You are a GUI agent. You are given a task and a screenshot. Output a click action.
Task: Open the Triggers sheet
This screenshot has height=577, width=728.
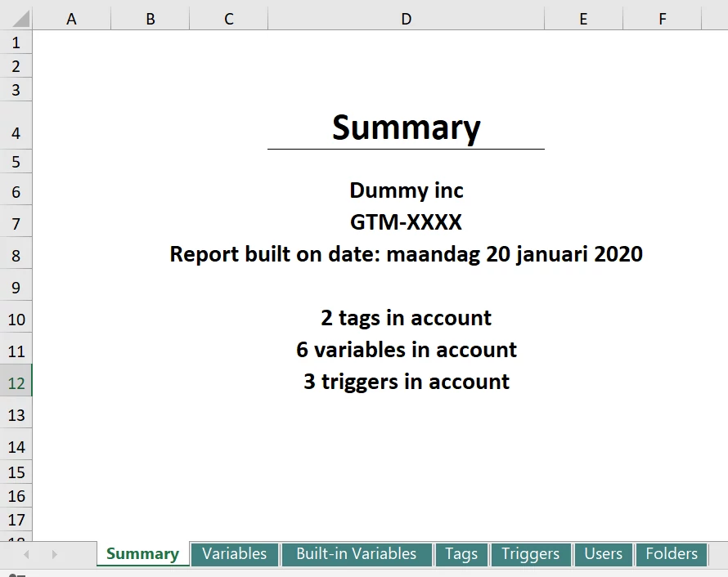pos(531,554)
